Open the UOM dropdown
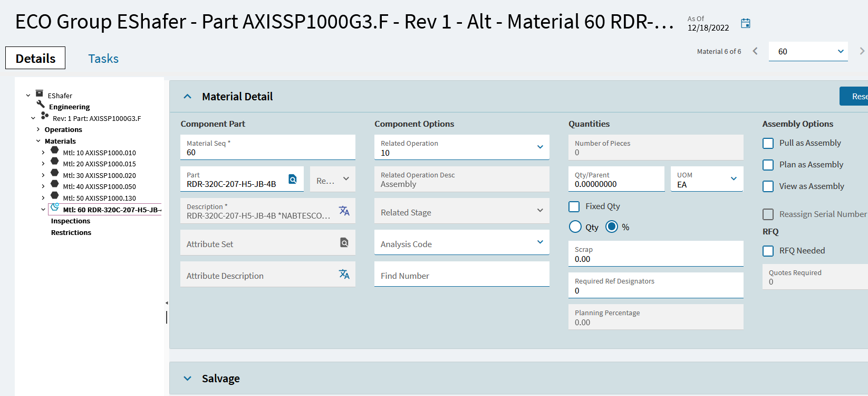 pos(733,179)
